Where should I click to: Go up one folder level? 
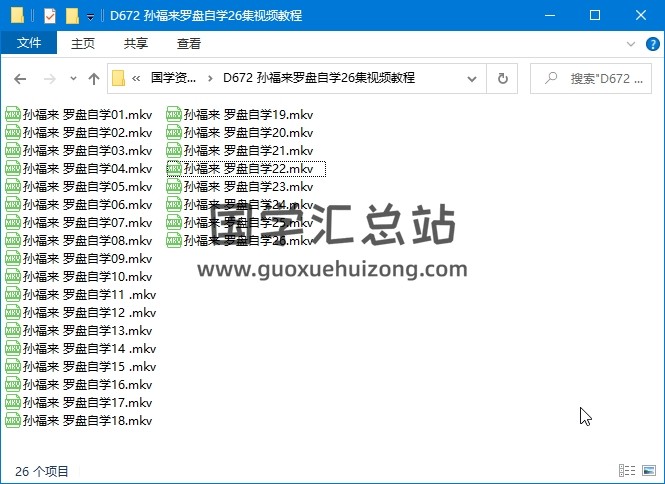point(94,78)
